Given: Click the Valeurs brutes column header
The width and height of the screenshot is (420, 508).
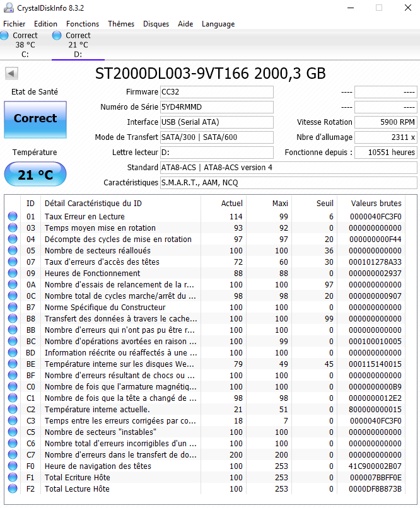Looking at the screenshot, I should (x=376, y=204).
